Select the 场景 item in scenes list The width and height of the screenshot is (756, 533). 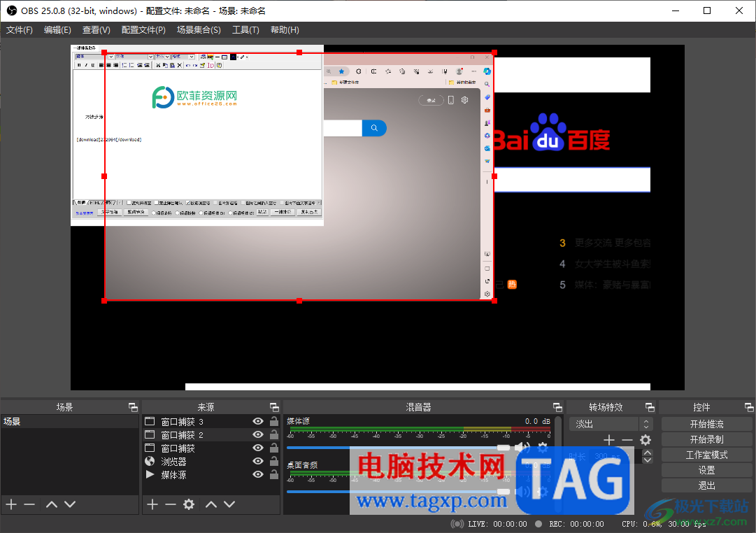pyautogui.click(x=70, y=421)
